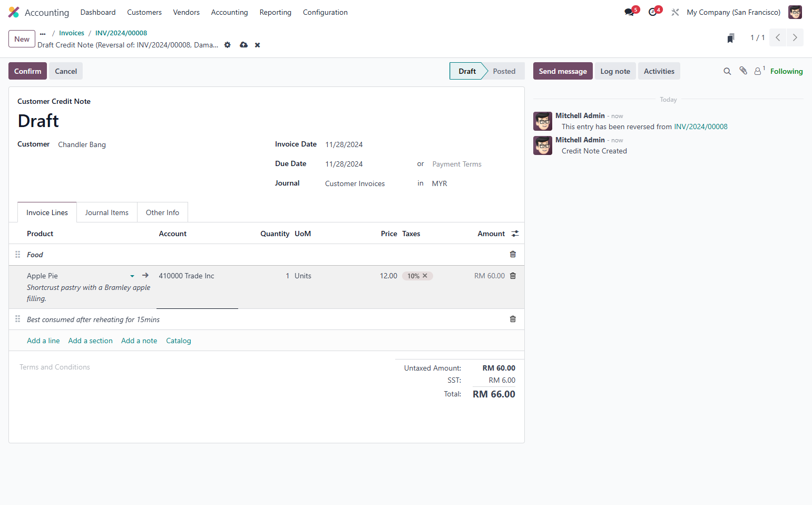Open the Reporting menu

[275, 12]
